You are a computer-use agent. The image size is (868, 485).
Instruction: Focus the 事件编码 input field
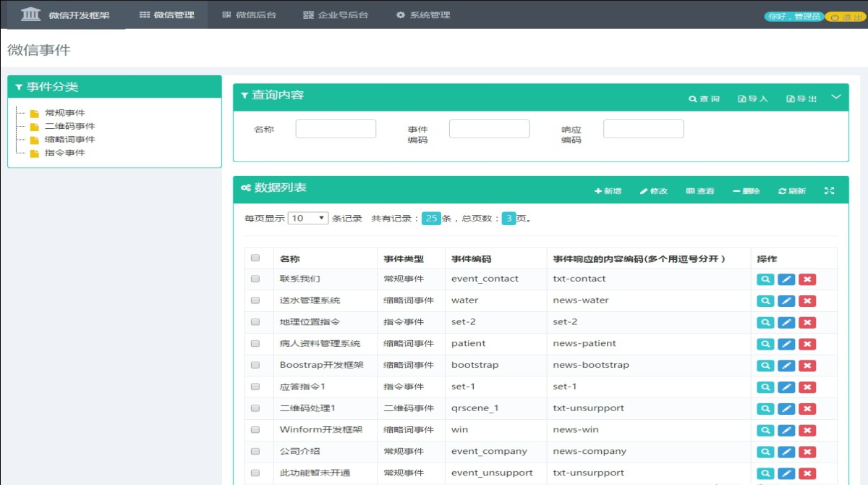[x=490, y=129]
